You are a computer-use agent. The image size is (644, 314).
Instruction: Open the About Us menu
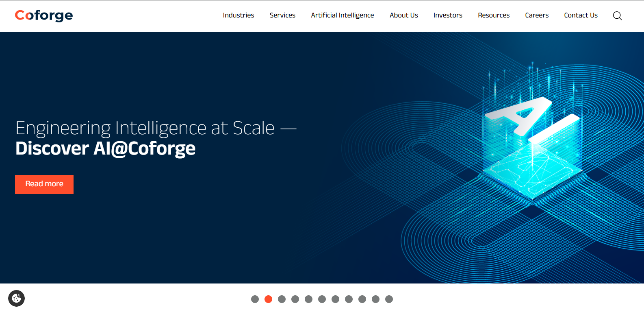(x=404, y=15)
